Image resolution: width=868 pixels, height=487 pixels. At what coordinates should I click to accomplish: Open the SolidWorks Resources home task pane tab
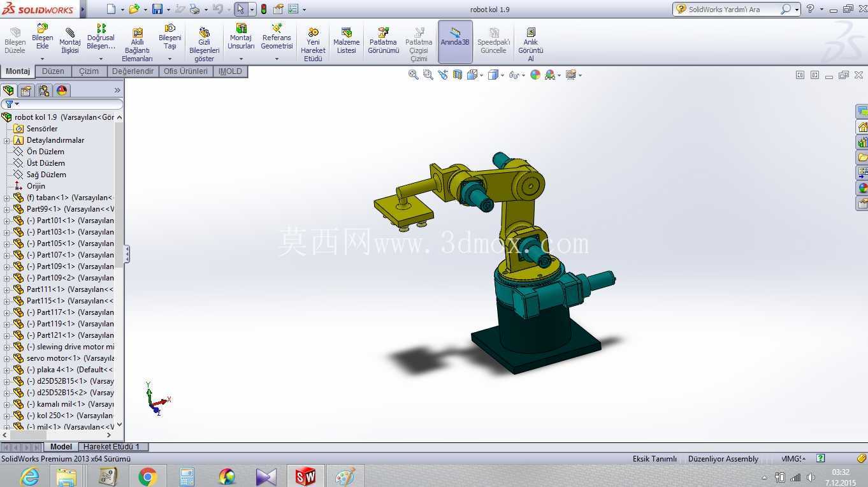(862, 127)
